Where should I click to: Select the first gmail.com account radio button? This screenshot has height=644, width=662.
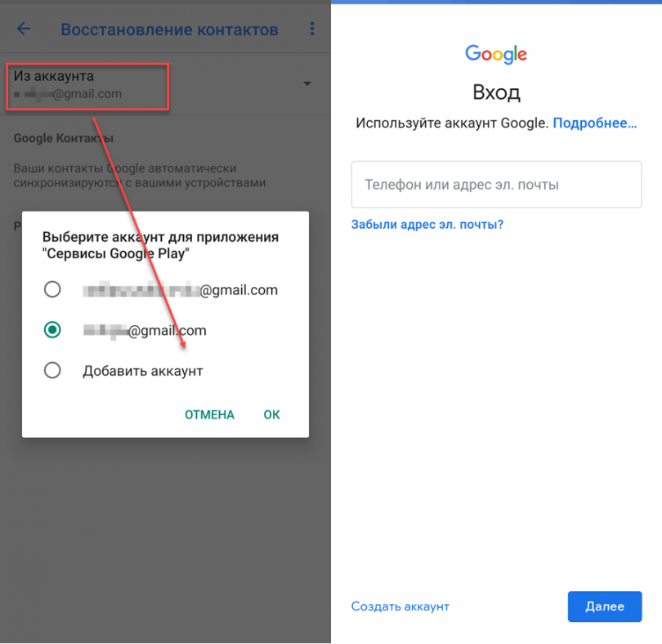52,289
